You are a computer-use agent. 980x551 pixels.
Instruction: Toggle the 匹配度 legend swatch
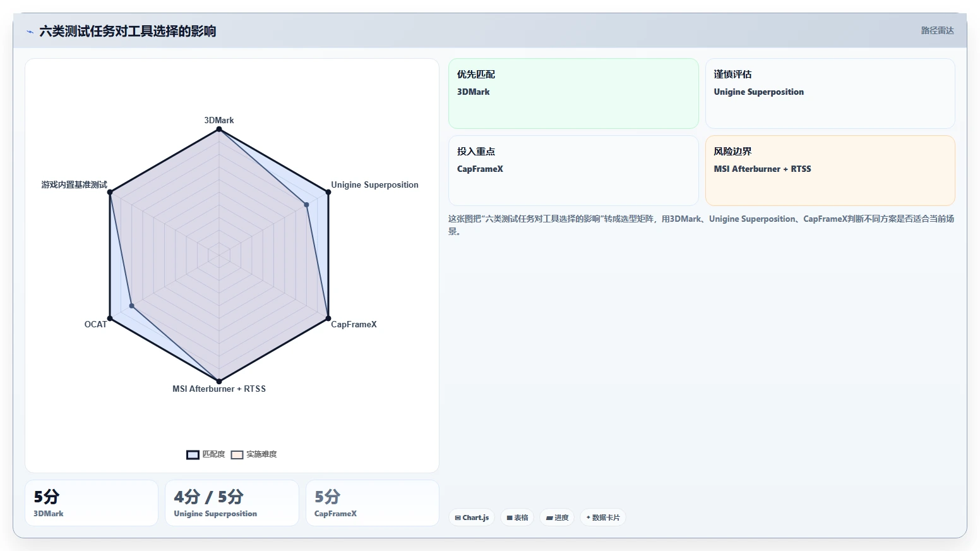(193, 454)
